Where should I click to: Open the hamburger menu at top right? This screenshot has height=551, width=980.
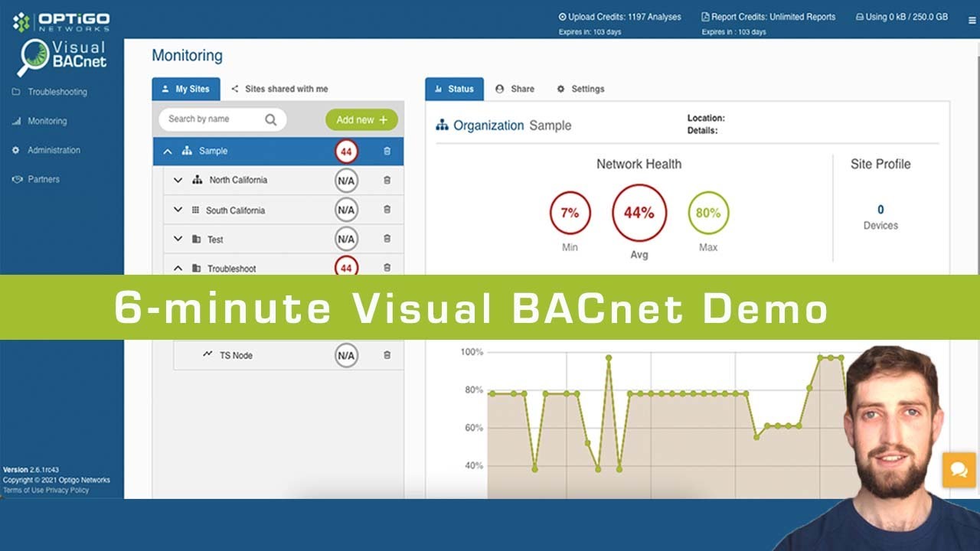click(x=972, y=21)
